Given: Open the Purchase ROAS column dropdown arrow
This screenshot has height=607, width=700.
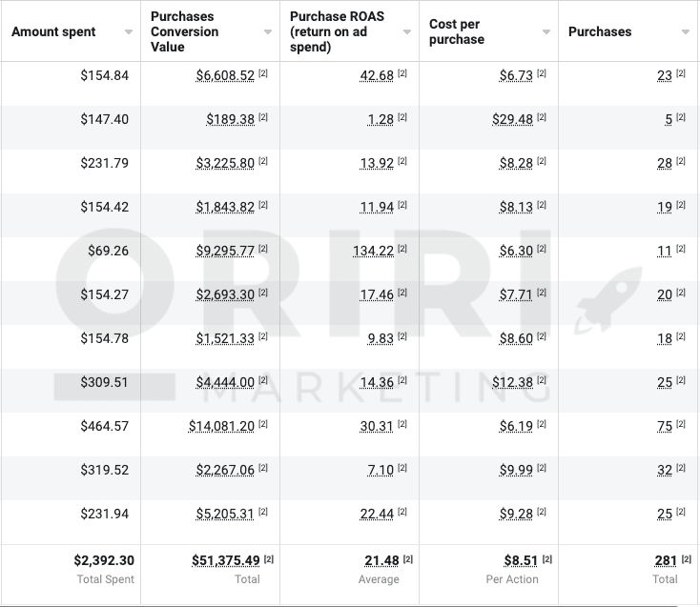Looking at the screenshot, I should 407,32.
